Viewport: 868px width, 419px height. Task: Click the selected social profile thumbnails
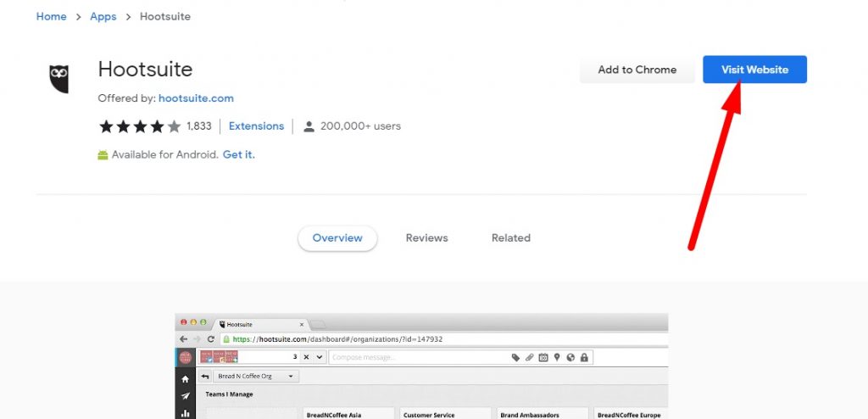220,357
